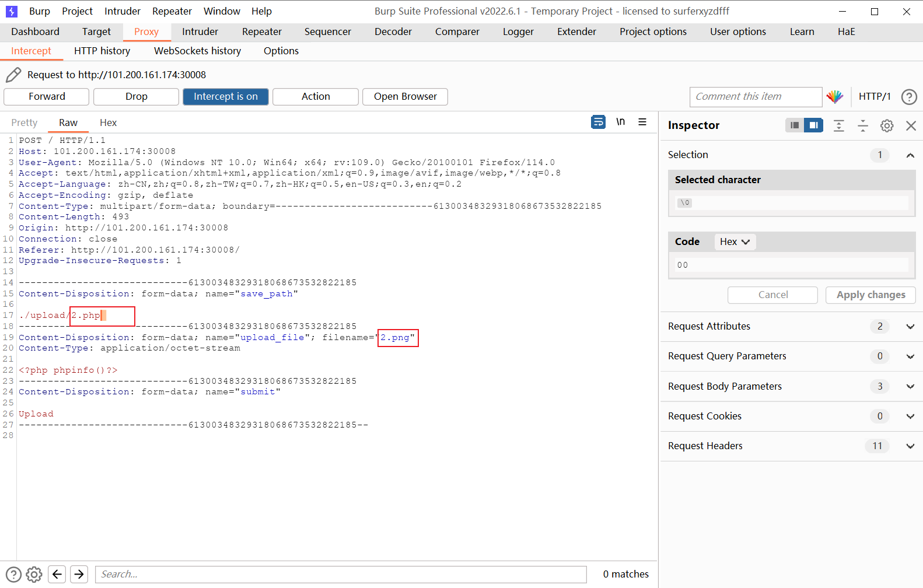Click the Inspector collapse all sections icon
This screenshot has height=588, width=923.
coord(863,125)
